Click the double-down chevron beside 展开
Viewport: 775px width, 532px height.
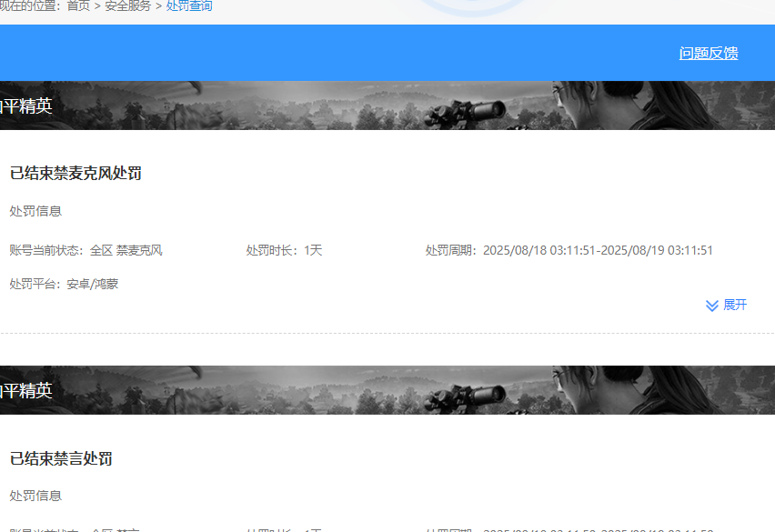click(x=713, y=306)
